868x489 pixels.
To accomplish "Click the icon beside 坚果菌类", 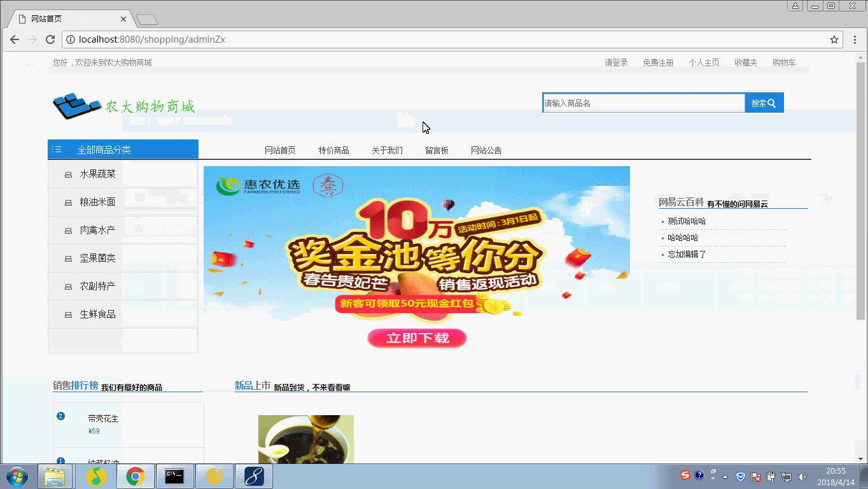I will coord(68,259).
